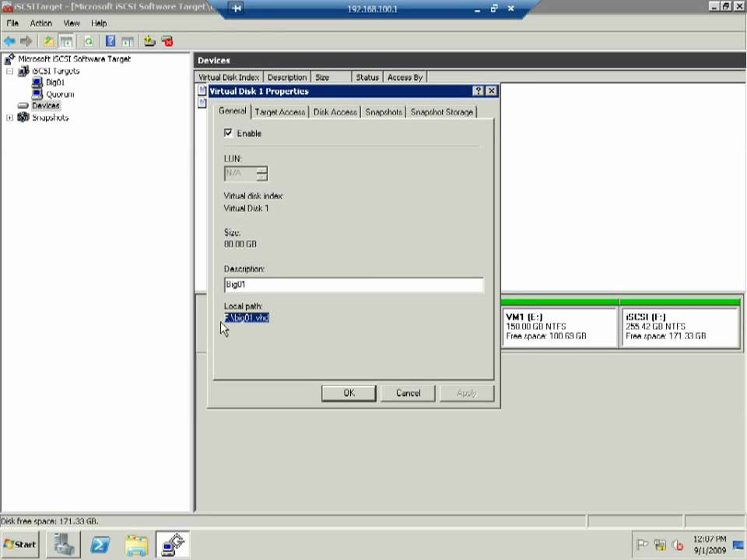Sort by the Virtual Disk Index column header

[x=229, y=77]
